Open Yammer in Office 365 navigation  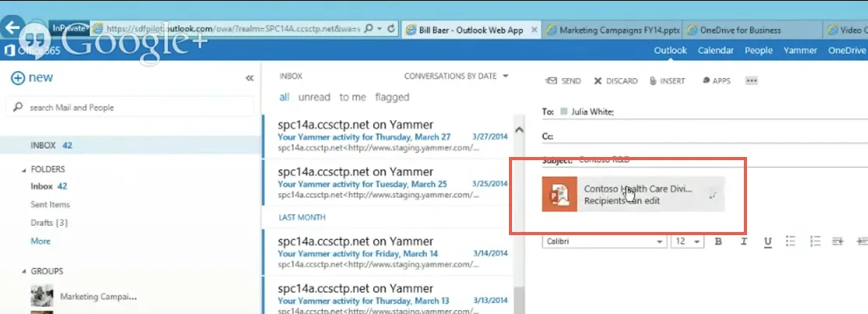800,50
